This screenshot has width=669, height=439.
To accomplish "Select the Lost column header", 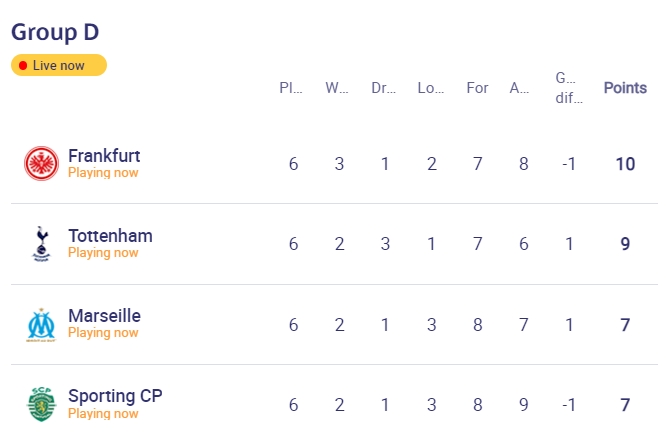I will coord(430,88).
